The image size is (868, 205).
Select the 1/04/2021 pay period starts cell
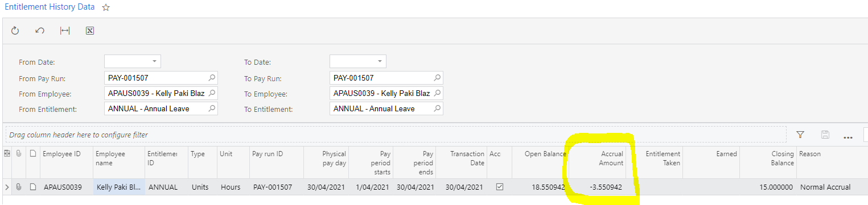(x=371, y=187)
